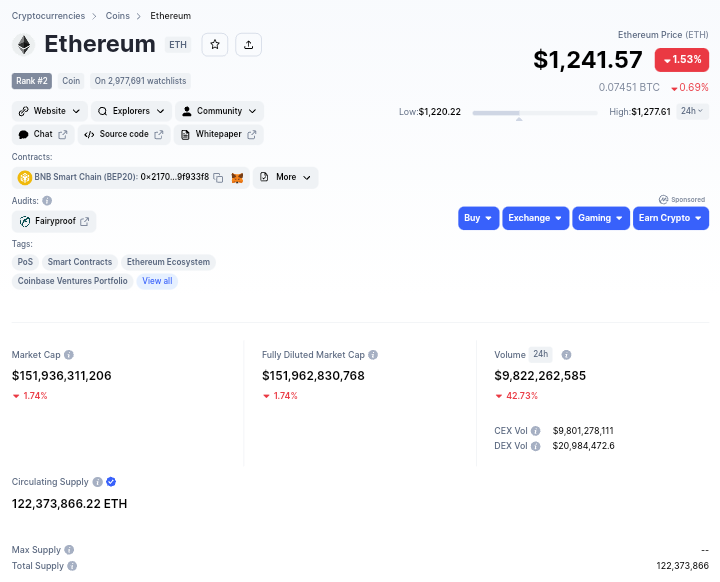Click the 42.73% volume change text
Image resolution: width=720 pixels, height=582 pixels.
522,396
